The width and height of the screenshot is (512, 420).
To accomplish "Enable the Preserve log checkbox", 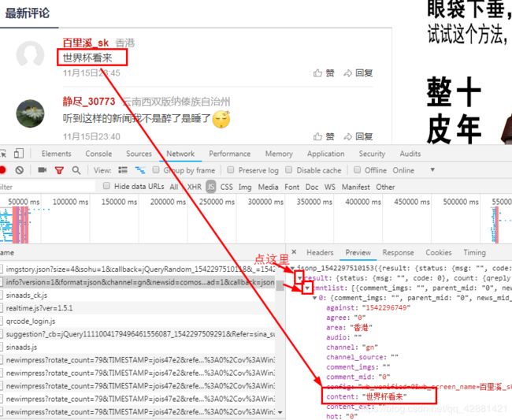I will (x=231, y=169).
